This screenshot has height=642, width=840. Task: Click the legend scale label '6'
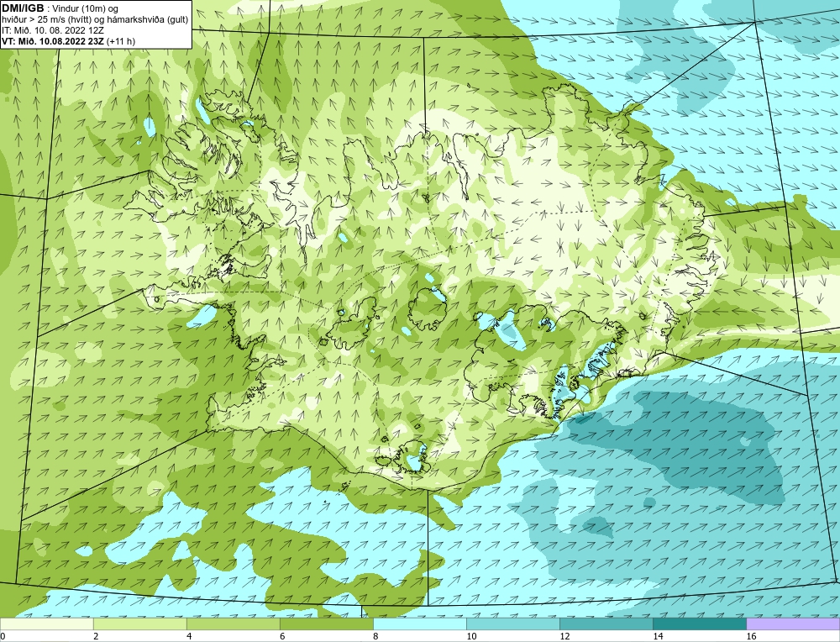(282, 636)
